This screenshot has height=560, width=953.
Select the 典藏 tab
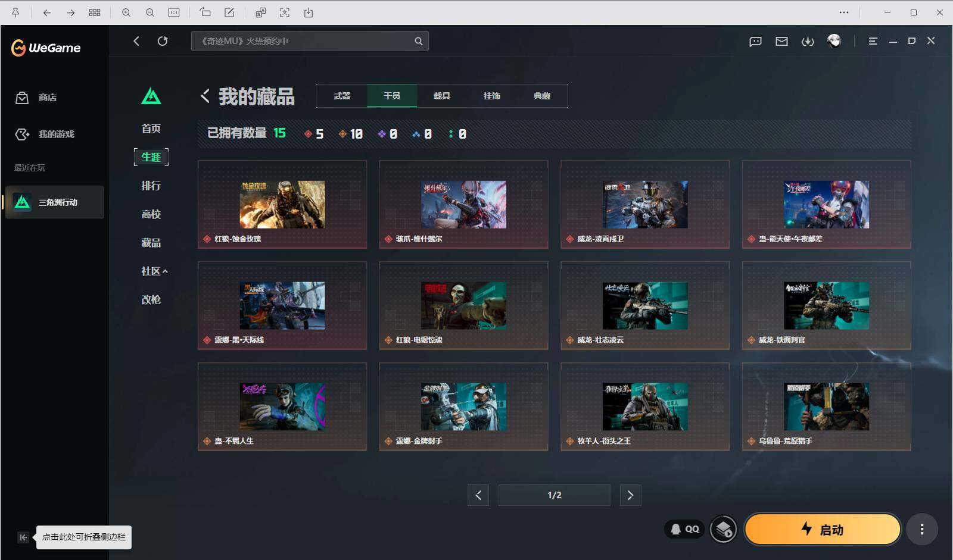point(542,95)
